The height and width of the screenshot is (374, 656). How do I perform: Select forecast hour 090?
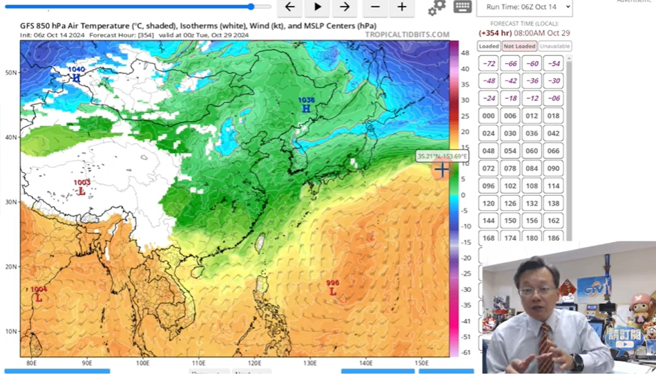[x=554, y=168]
